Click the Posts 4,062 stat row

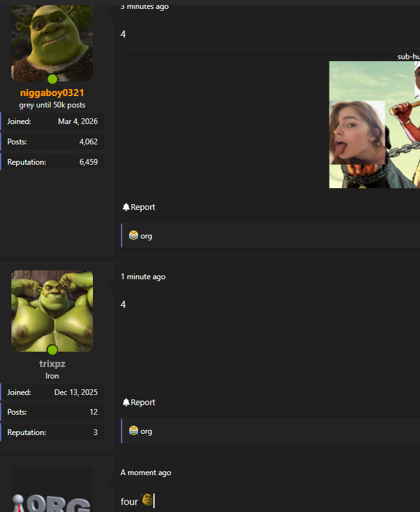tap(52, 142)
